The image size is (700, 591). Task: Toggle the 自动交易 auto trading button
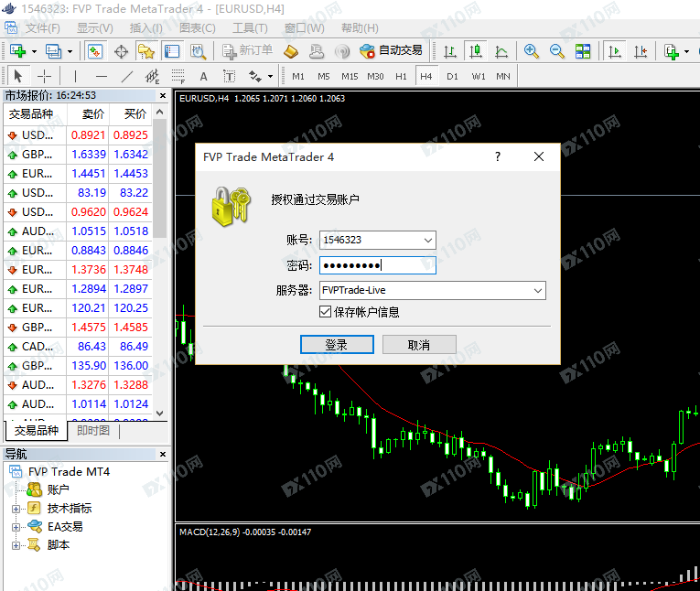(x=391, y=51)
